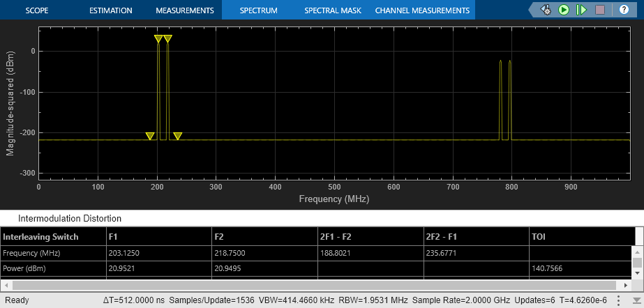The width and height of the screenshot is (644, 308).
Task: Click the F1 peak marker at 203 MHz
Action: [158, 38]
